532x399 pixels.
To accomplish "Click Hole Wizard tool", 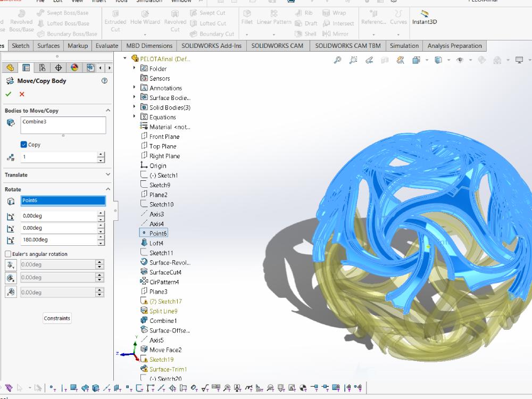I will point(145,18).
